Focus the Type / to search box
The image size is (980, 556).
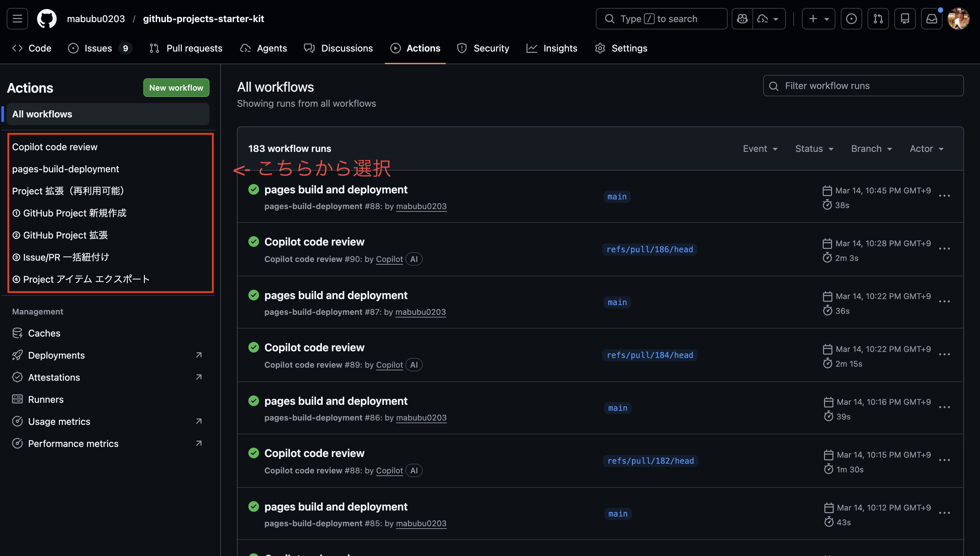coord(661,19)
